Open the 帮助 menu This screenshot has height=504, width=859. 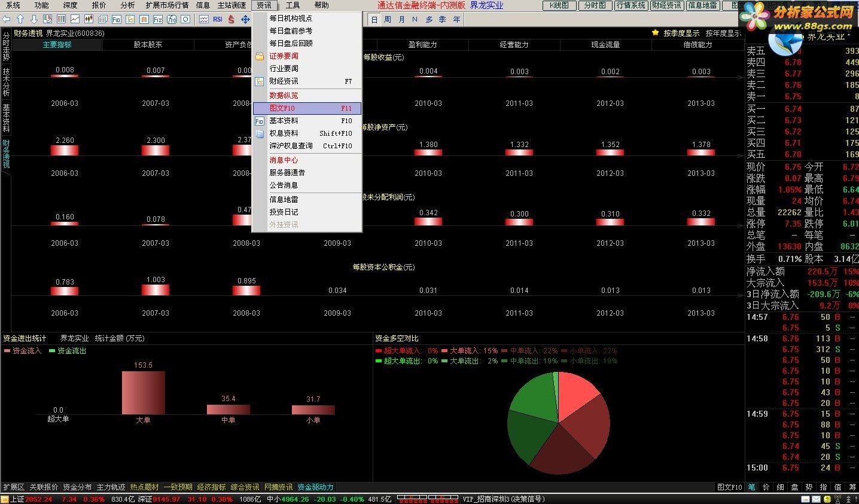(321, 5)
